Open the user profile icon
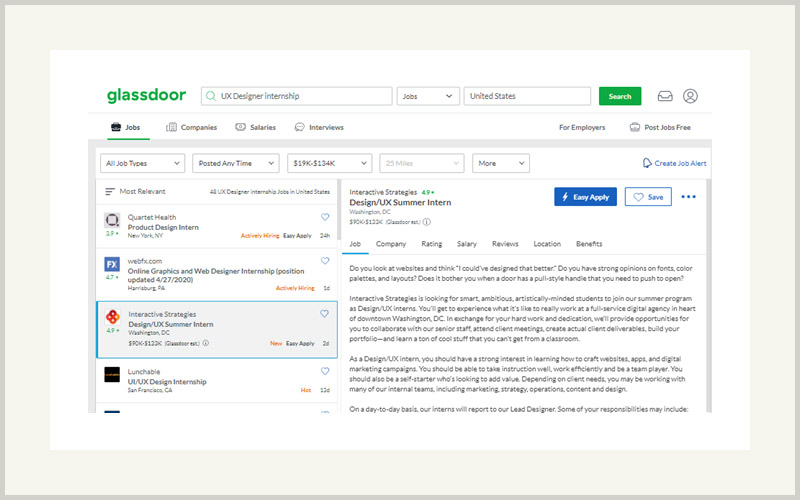 (690, 96)
